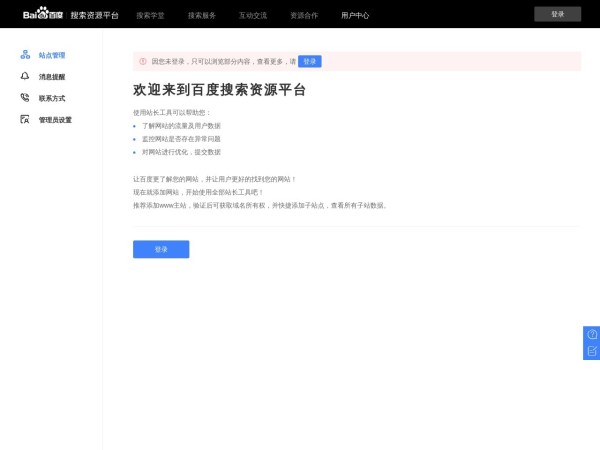This screenshot has height=450, width=600.
Task: Click the 站点管理 sitemap icon in sidebar
Action: tap(25, 55)
